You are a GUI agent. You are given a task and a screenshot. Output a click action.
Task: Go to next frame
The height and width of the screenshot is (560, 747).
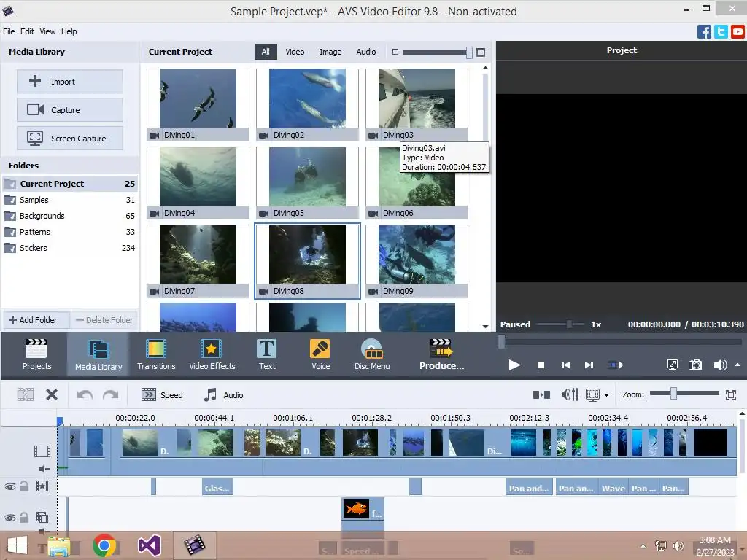tap(589, 365)
